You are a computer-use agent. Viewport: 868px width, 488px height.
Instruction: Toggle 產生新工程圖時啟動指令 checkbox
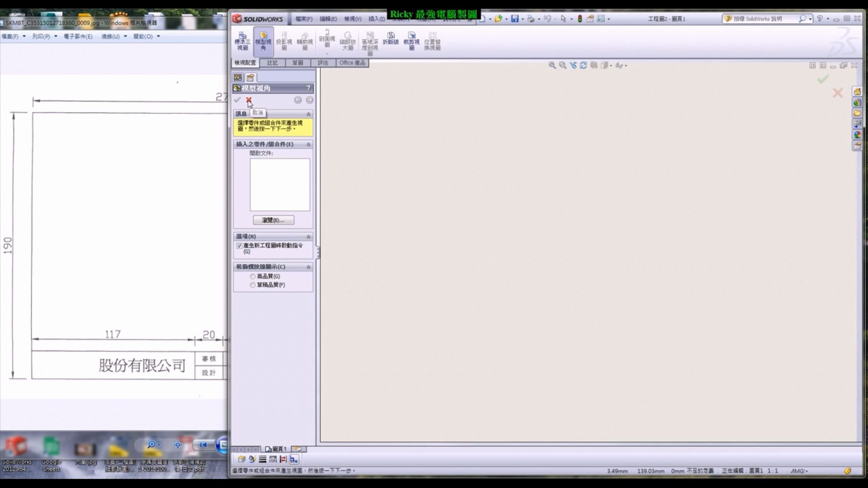point(239,246)
